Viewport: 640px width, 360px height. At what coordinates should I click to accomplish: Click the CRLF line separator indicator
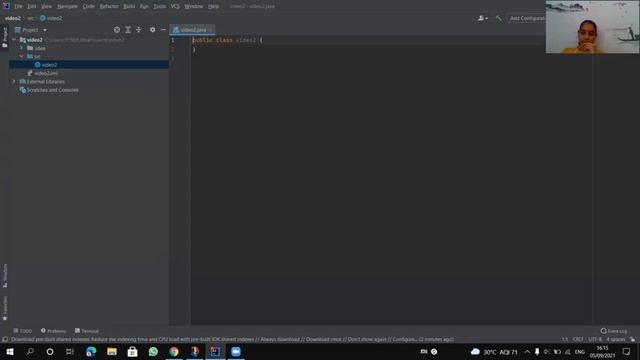click(578, 339)
